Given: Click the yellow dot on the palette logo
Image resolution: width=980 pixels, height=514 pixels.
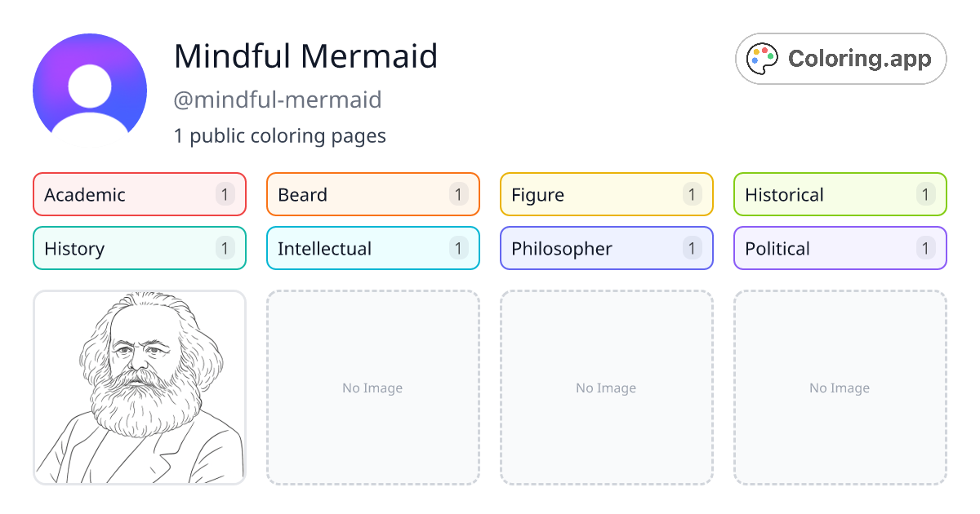Looking at the screenshot, I should tap(756, 51).
